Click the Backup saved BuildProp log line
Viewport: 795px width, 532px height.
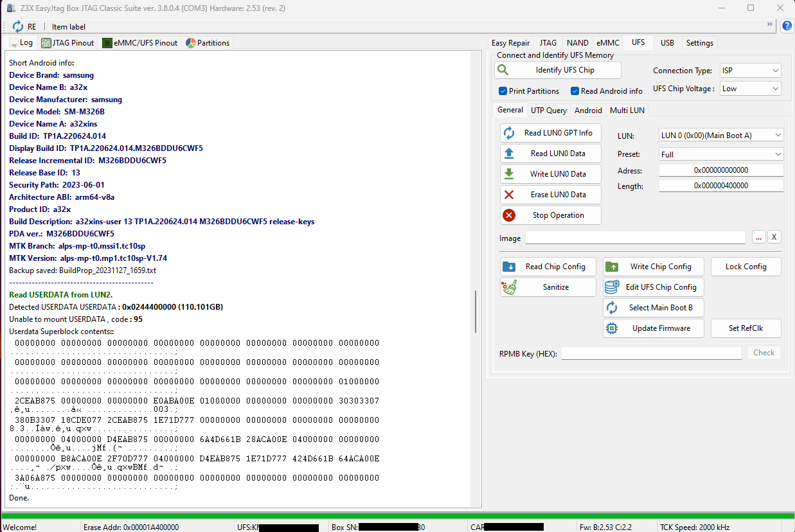82,270
